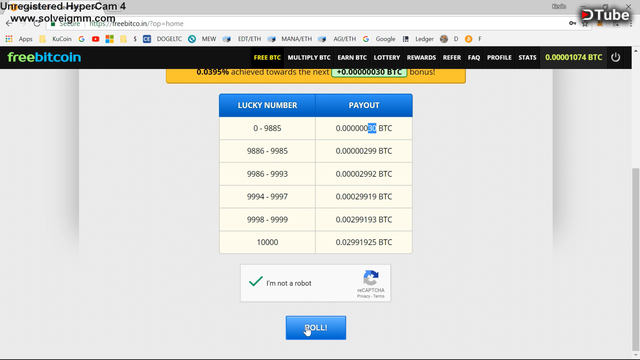Open the $ bookmark folder
Viewport: 640px width, 360px height.
[x=129, y=39]
